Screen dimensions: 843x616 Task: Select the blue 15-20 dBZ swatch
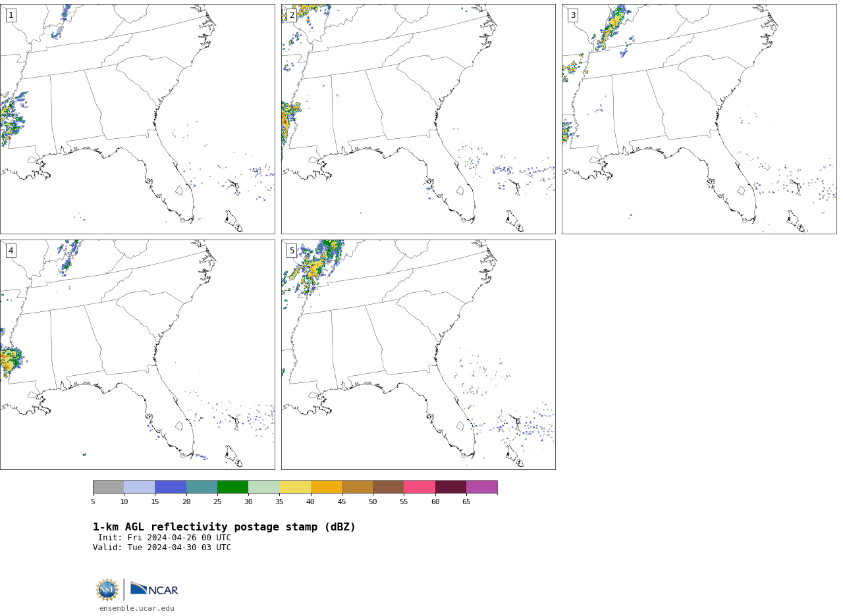[x=171, y=487]
